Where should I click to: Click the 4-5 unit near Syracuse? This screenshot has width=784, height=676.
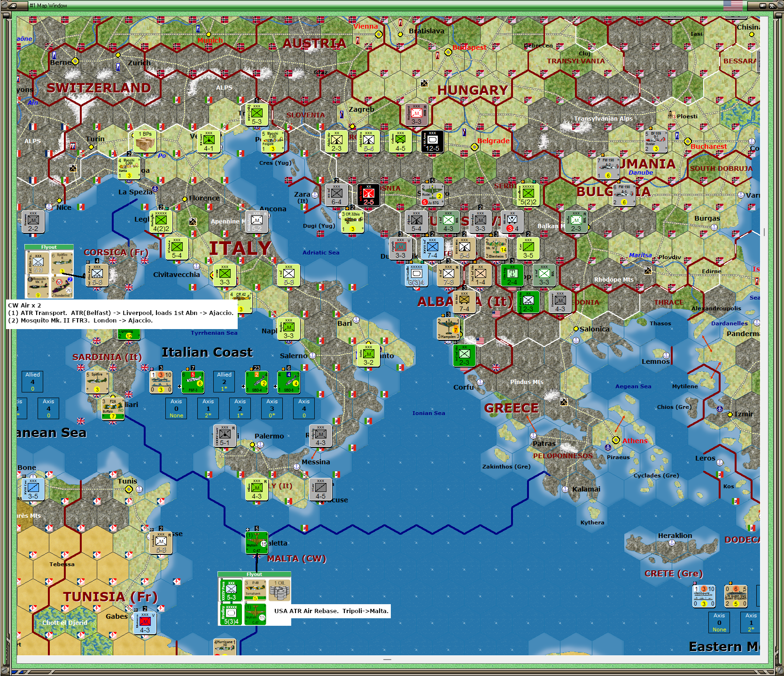click(320, 489)
